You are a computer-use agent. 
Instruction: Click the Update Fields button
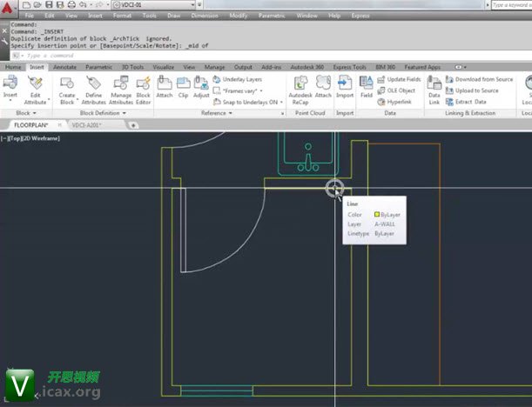403,79
